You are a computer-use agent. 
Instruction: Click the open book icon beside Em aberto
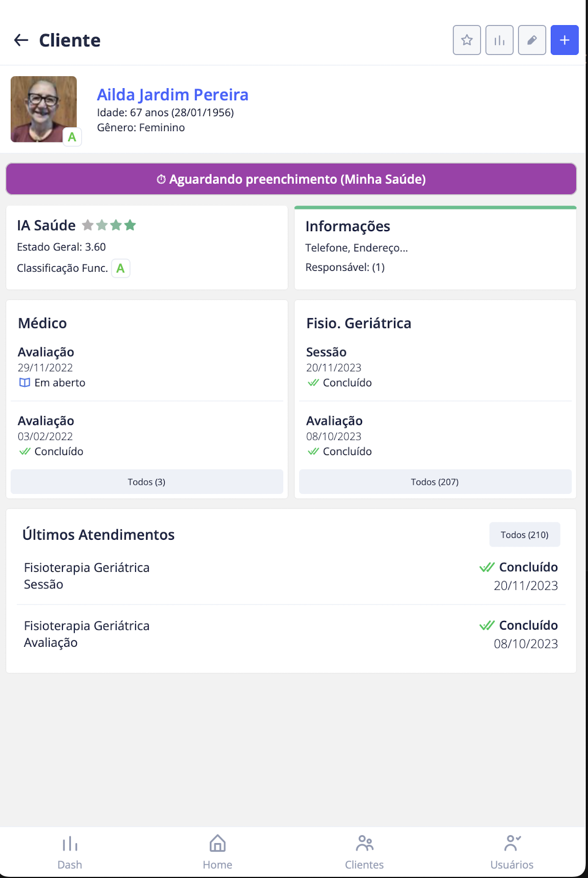click(x=25, y=382)
